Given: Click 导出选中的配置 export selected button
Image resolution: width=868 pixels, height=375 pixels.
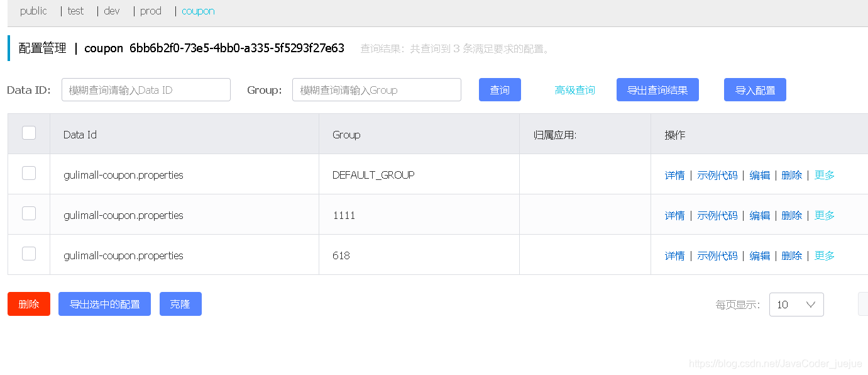Looking at the screenshot, I should point(104,304).
